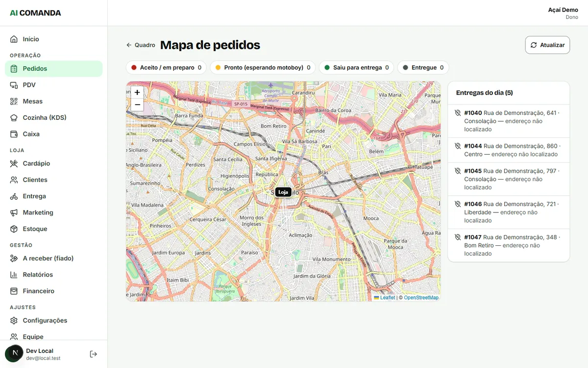This screenshot has height=368, width=588.
Task: Click the no-location pin icon for order #1040
Action: tap(458, 113)
